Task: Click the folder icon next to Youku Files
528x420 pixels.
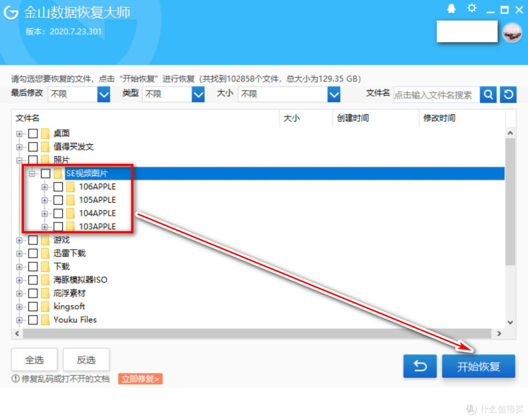Action: point(44,320)
